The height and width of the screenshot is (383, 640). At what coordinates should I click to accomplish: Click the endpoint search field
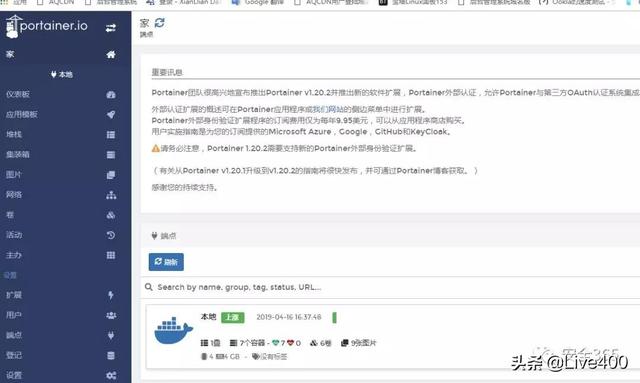click(392, 287)
